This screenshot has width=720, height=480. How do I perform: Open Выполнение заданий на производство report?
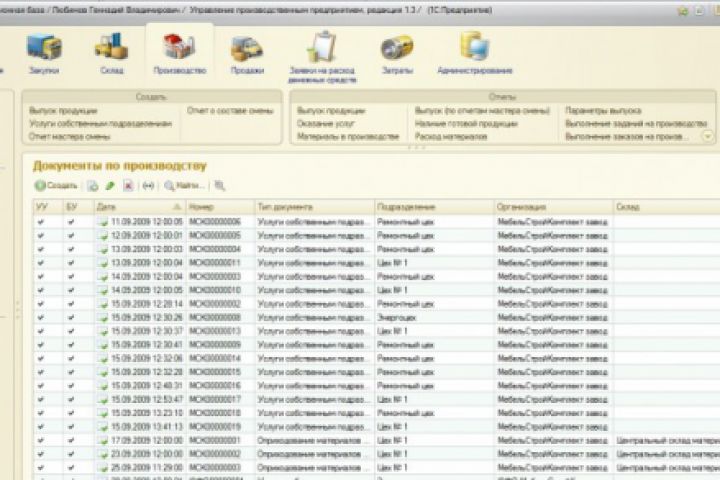point(636,124)
